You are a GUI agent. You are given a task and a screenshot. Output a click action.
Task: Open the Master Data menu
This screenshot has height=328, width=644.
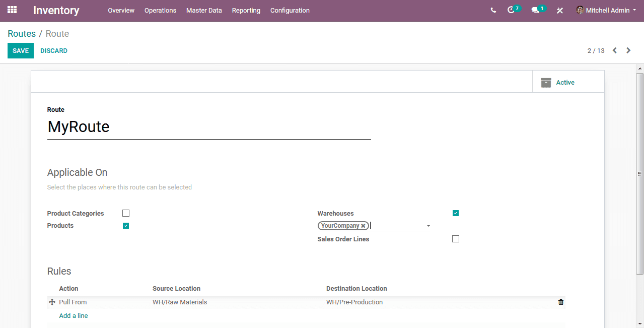(204, 10)
